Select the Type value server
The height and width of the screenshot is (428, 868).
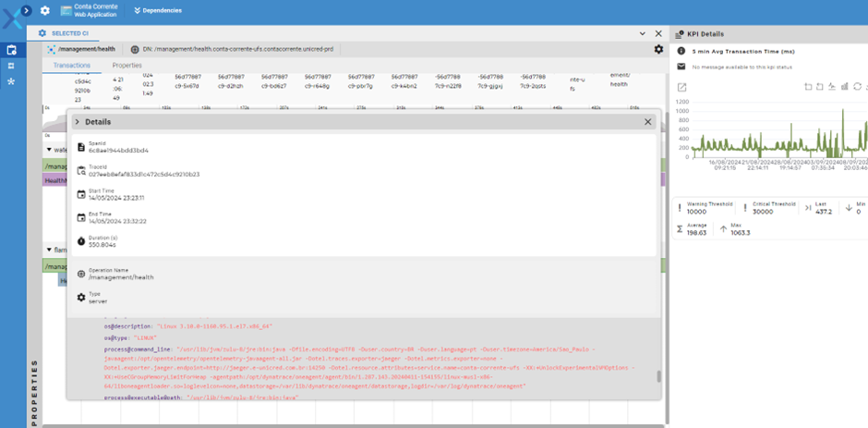pos(98,301)
